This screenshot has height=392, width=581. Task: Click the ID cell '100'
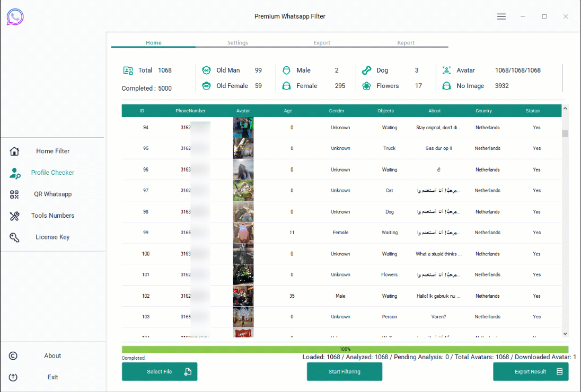pos(146,254)
